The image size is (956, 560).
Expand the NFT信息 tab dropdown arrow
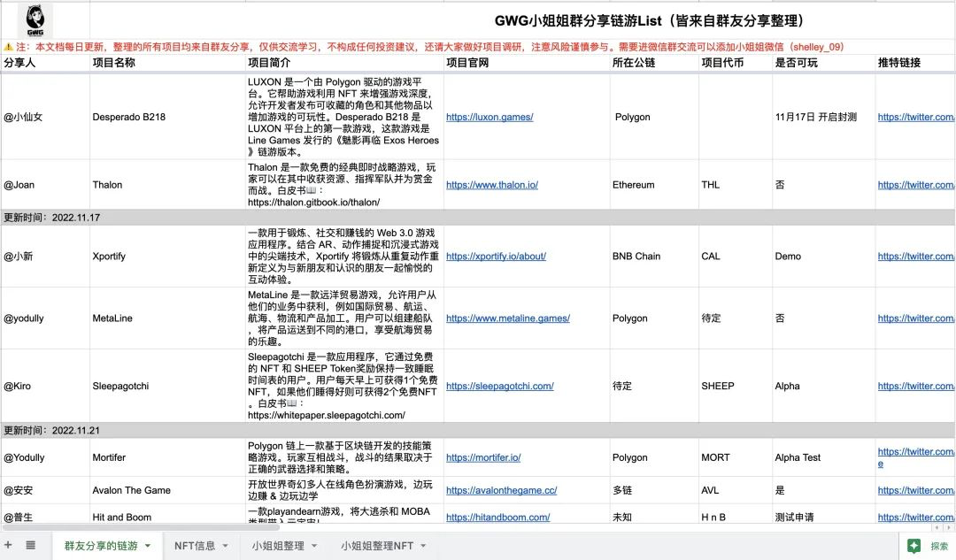coord(225,546)
